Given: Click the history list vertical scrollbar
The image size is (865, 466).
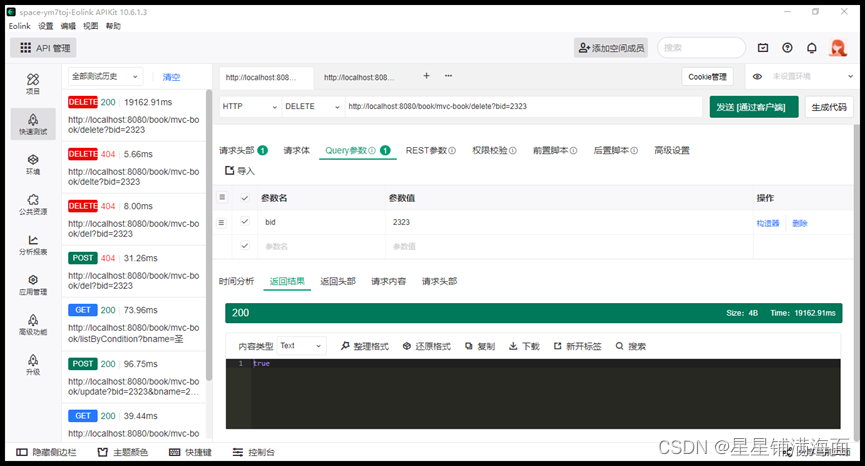Looking at the screenshot, I should (x=209, y=235).
